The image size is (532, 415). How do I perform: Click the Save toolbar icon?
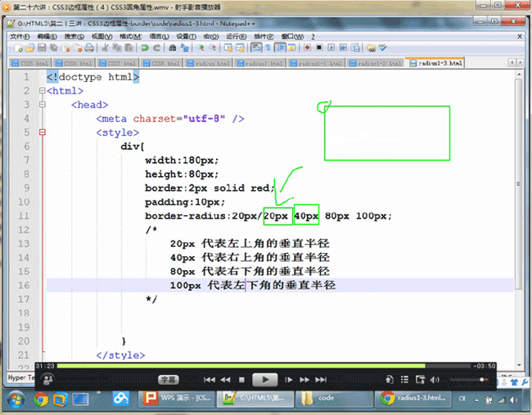42,47
